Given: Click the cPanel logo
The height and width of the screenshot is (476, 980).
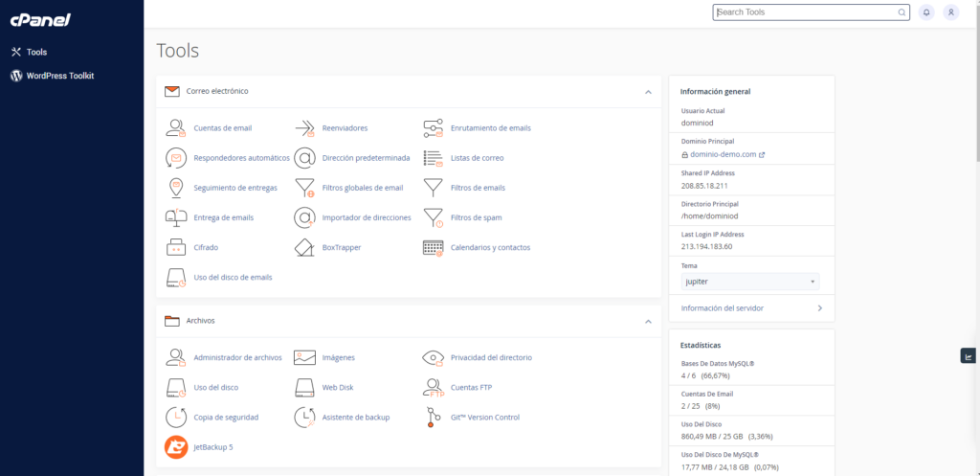Looking at the screenshot, I should coord(40,20).
